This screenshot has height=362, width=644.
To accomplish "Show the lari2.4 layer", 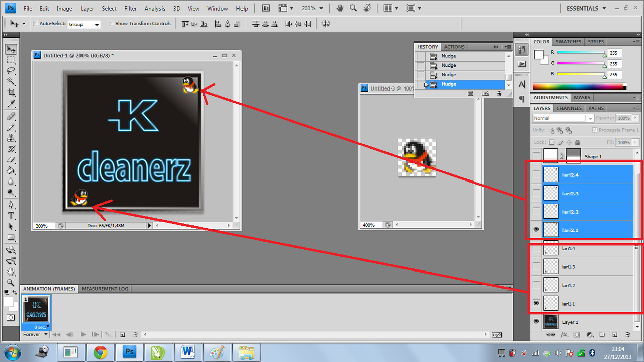I will click(536, 174).
